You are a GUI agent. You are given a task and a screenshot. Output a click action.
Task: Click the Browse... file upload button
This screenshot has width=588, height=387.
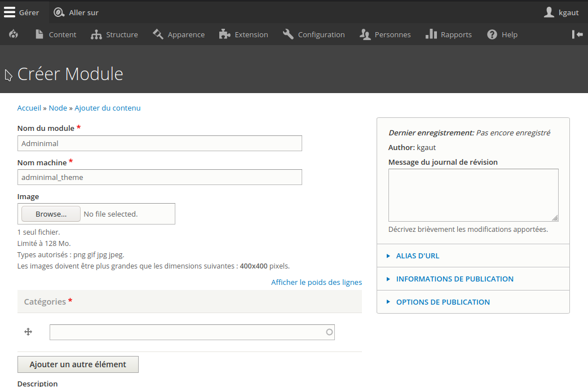[x=51, y=214]
